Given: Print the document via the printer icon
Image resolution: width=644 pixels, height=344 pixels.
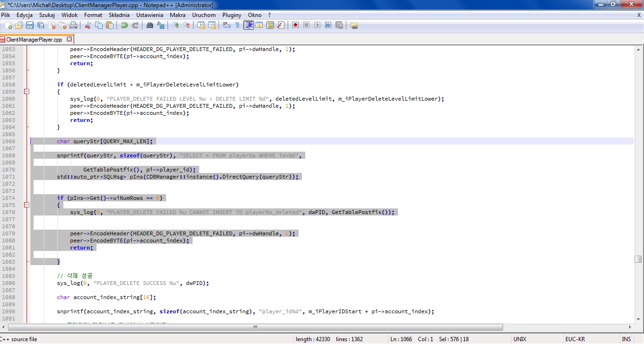Looking at the screenshot, I should tap(73, 25).
